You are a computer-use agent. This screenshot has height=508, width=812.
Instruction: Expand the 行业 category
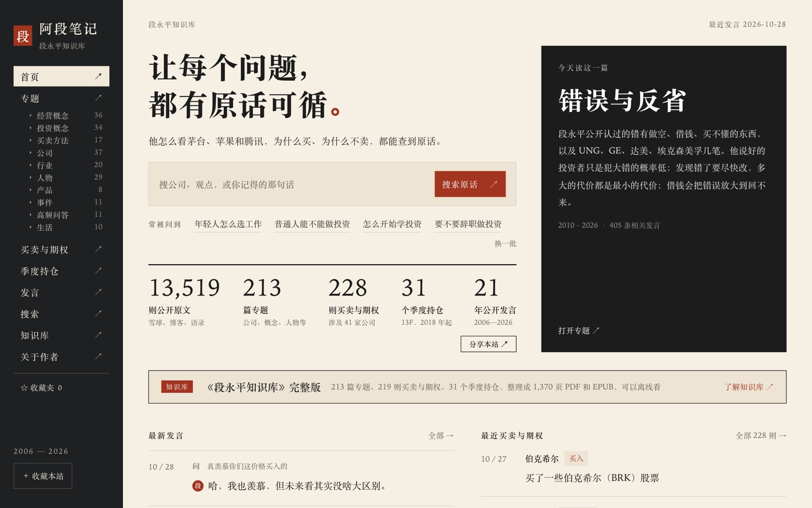[x=65, y=165]
